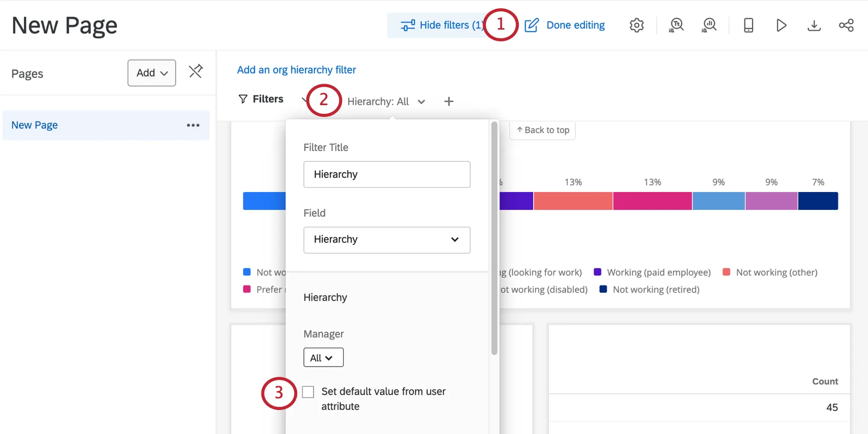Open the mobile preview icon
The image size is (868, 434).
pos(748,25)
